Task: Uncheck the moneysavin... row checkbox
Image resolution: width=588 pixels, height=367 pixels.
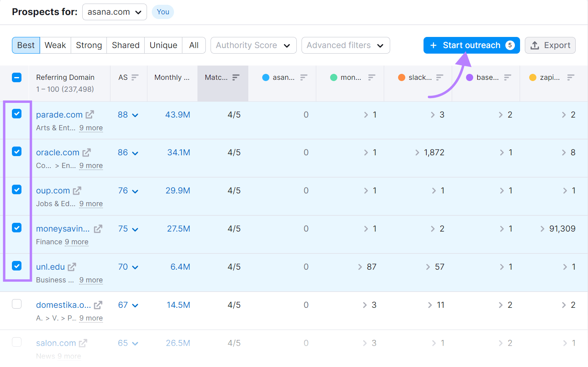Action: (17, 228)
